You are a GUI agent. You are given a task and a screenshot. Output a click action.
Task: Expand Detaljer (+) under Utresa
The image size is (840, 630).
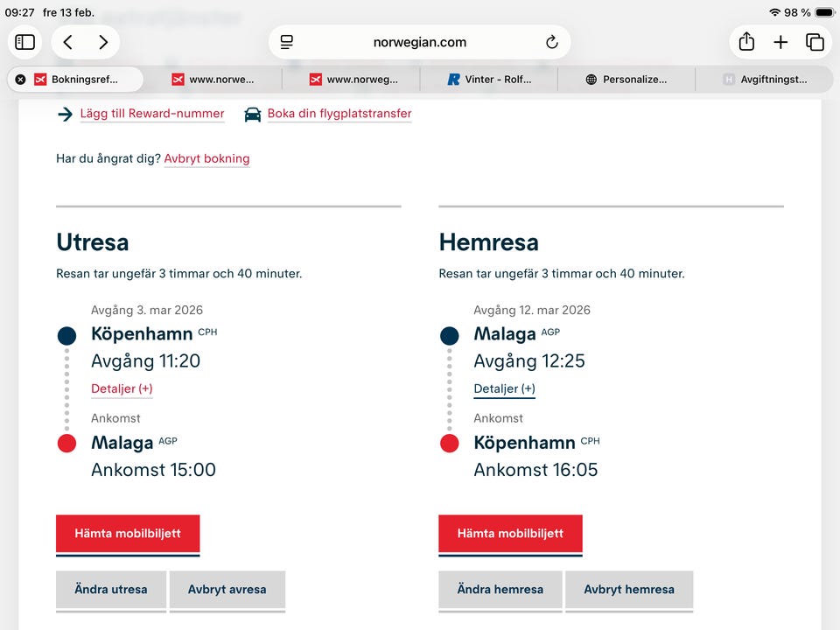pos(122,388)
